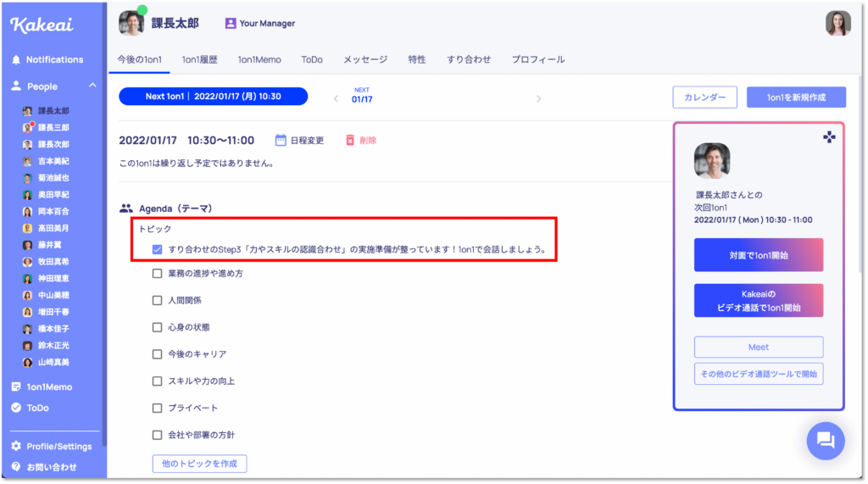Check 心身の状態 checkbox
Image resolution: width=868 pixels, height=484 pixels.
pyautogui.click(x=157, y=327)
